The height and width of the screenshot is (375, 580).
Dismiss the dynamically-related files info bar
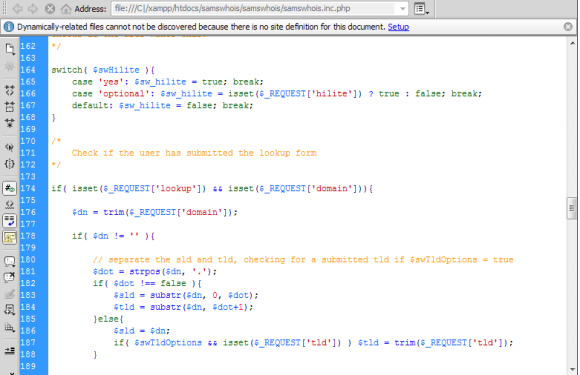568,27
